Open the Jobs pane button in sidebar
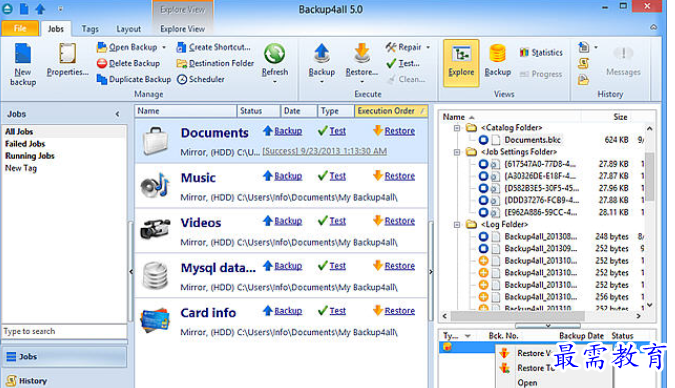 [x=65, y=357]
